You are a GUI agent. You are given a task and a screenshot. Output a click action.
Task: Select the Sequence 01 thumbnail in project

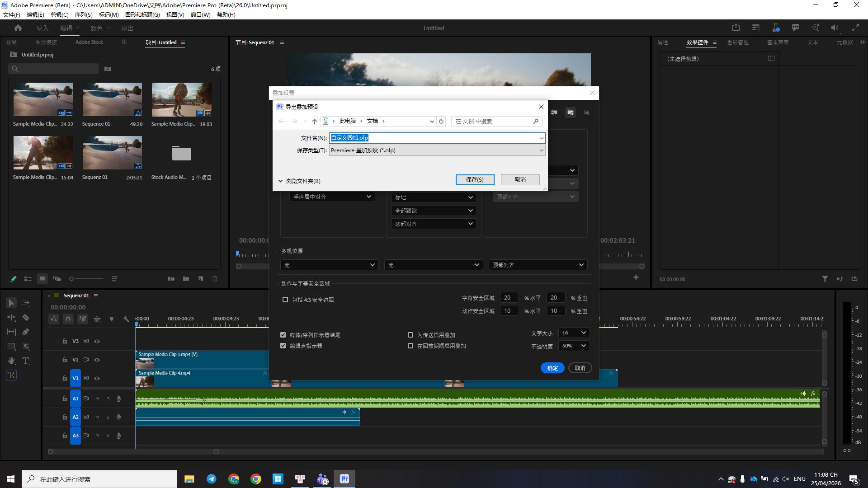click(112, 99)
